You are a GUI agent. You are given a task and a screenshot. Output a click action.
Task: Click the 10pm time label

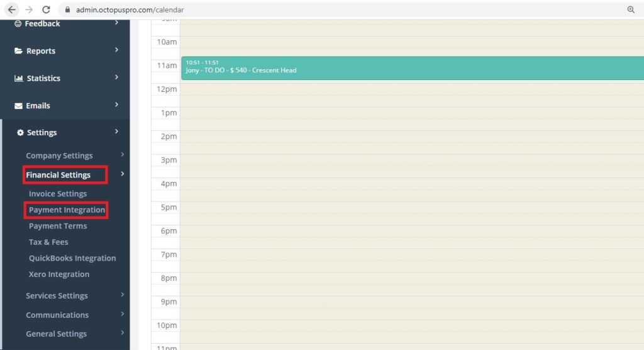(167, 325)
